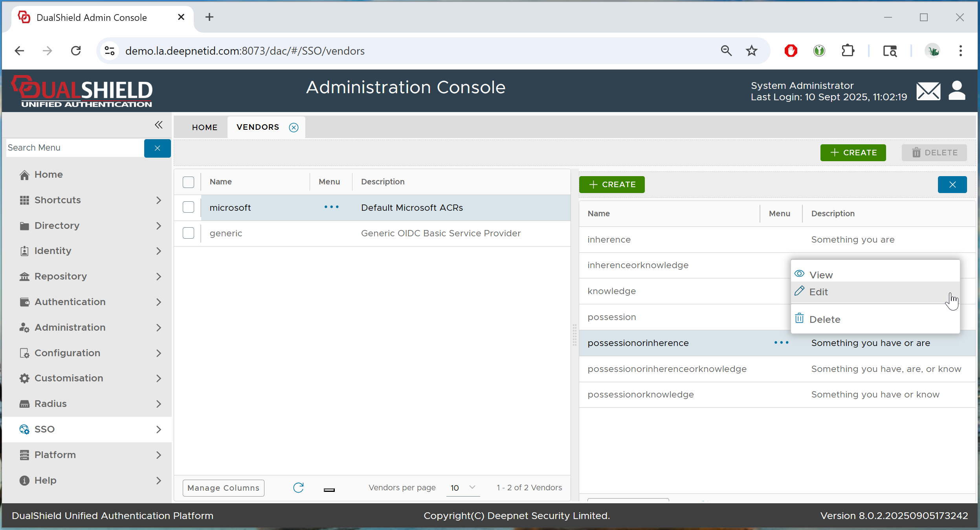Collapse the sidebar with double-chevron icon

(158, 125)
